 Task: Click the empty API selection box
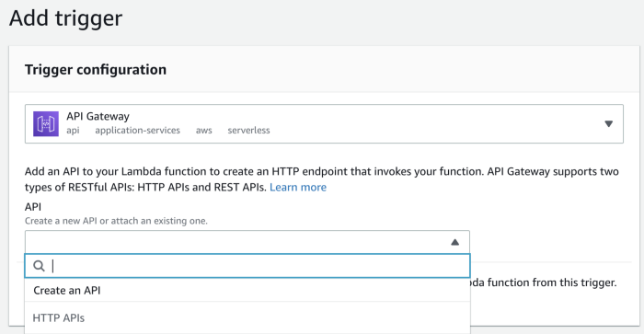(x=247, y=242)
